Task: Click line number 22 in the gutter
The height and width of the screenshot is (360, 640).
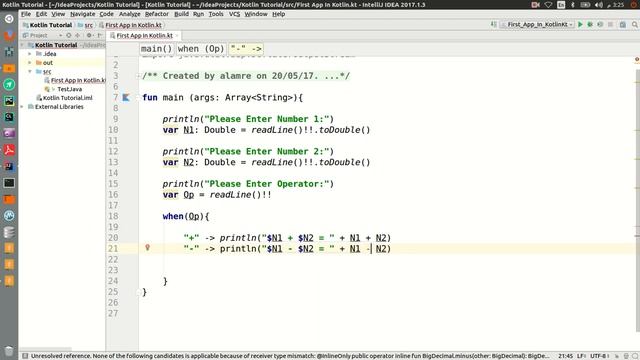Action: pos(113,259)
